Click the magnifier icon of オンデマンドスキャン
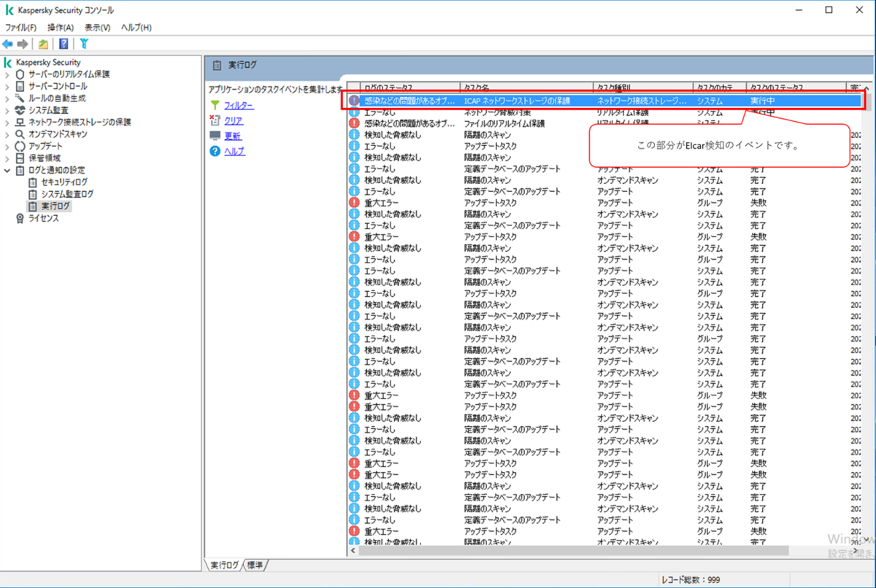Screen dimensions: 876x588 pyautogui.click(x=20, y=134)
